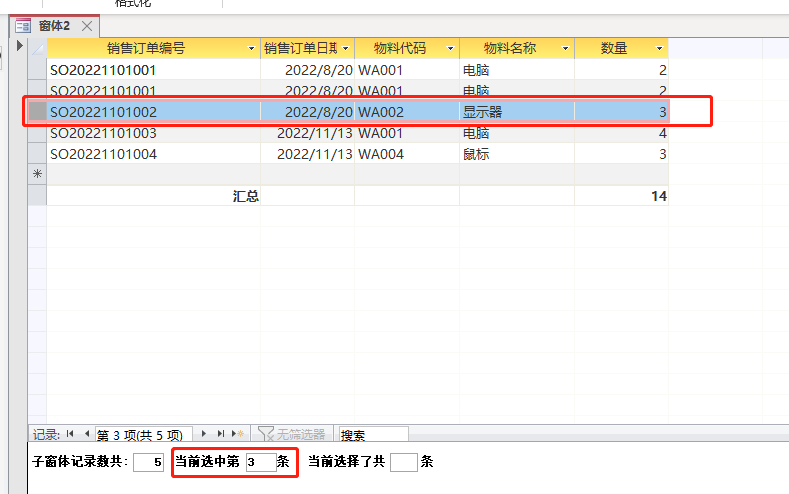Click the 显示器 material name cell

coord(517,112)
